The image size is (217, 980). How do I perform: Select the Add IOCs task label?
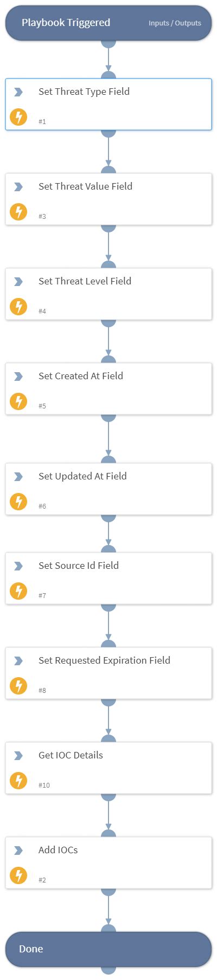tap(58, 850)
